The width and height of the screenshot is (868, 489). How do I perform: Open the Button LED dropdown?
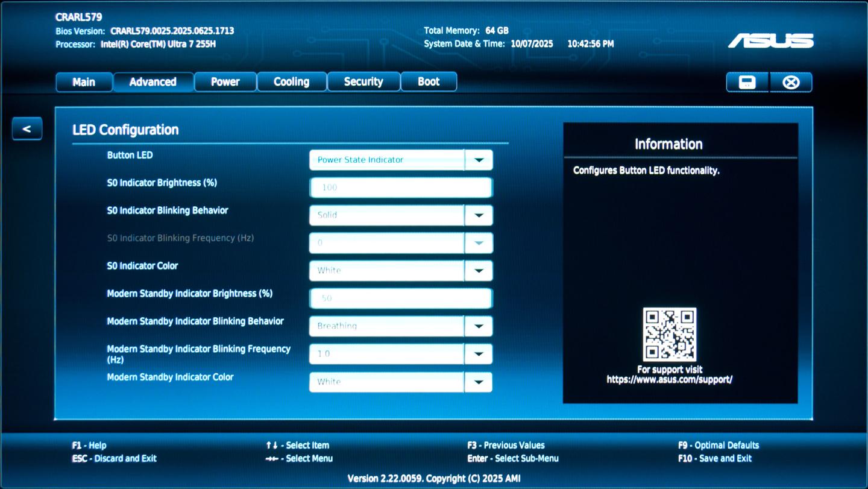pos(401,160)
